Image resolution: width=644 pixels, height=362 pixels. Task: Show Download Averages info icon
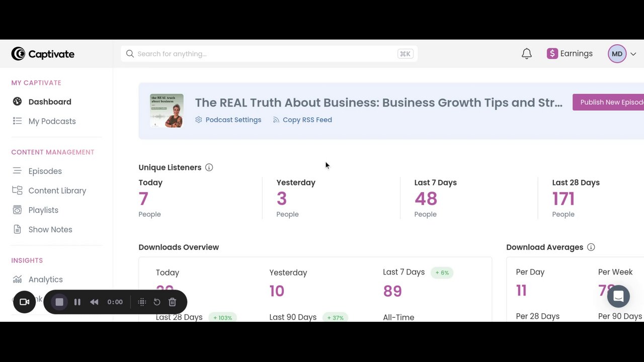pos(591,247)
